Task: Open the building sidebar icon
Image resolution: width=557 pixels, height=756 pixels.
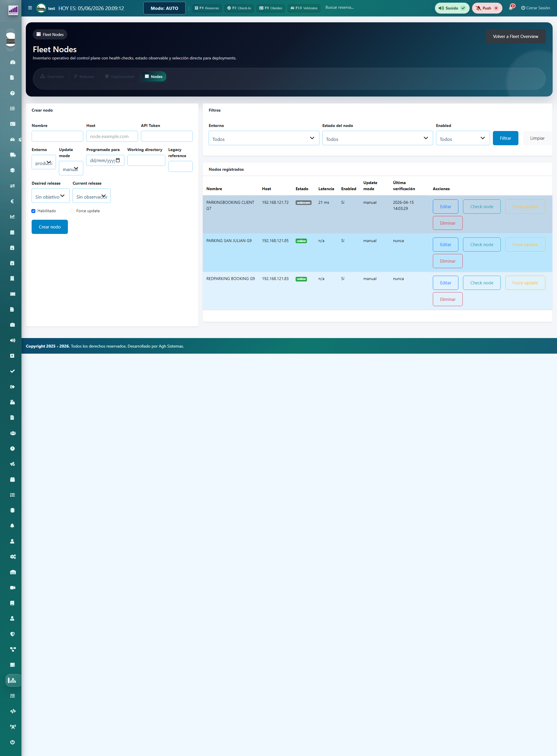Action: tap(12, 278)
